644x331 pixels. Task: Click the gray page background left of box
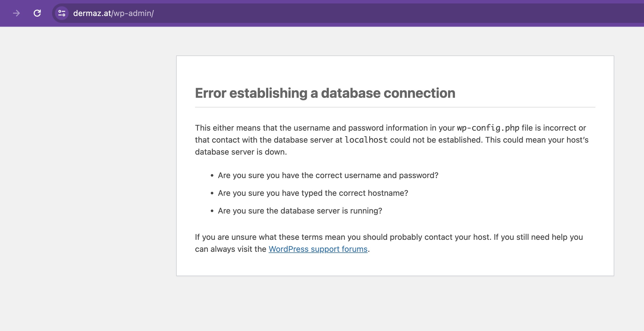[86, 172]
